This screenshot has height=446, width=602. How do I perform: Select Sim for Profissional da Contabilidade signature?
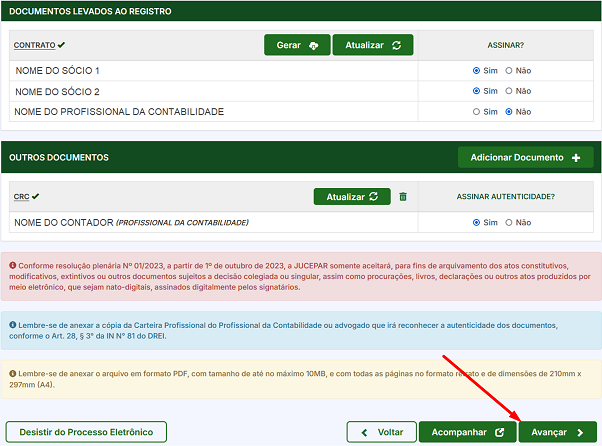pyautogui.click(x=476, y=112)
